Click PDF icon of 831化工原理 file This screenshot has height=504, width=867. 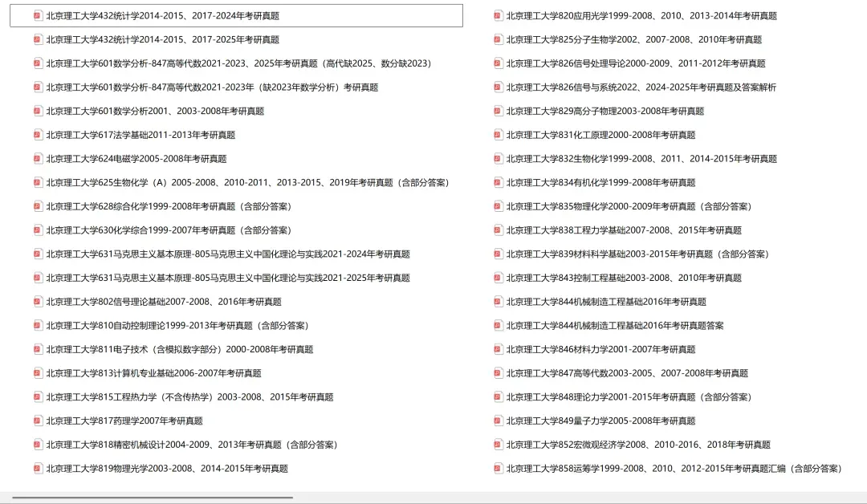click(x=498, y=135)
